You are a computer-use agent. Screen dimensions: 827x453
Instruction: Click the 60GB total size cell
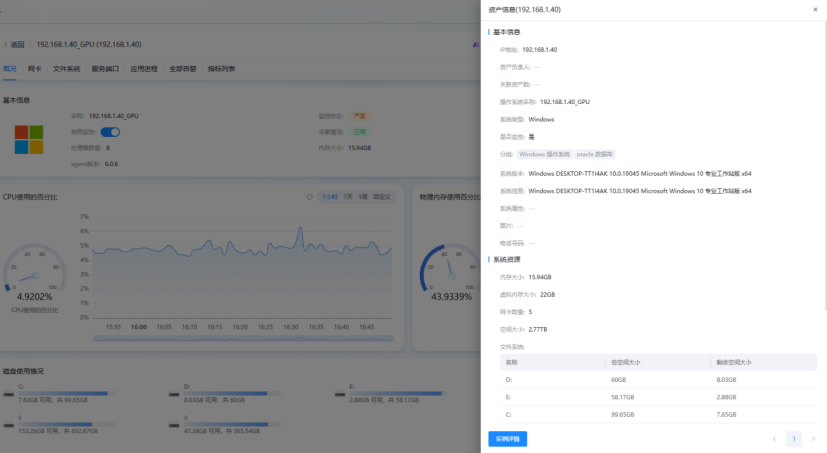[x=619, y=380]
